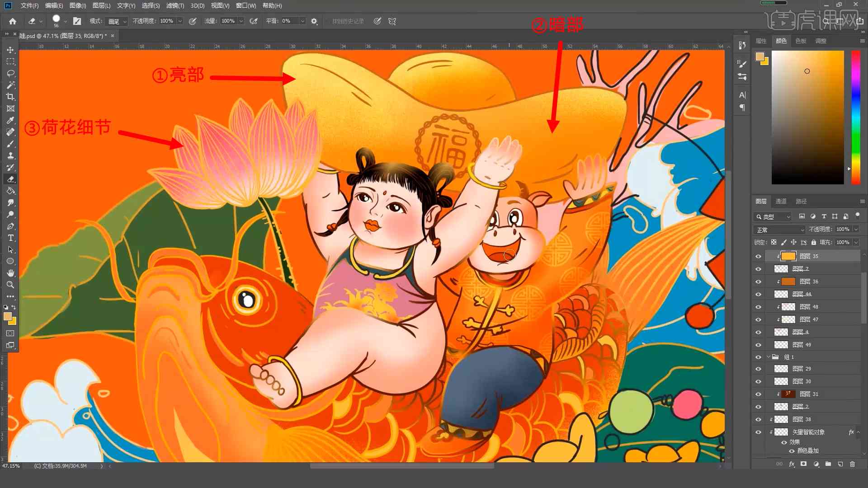Open the layer 填充 dropdown
The width and height of the screenshot is (868, 488).
pos(856,242)
